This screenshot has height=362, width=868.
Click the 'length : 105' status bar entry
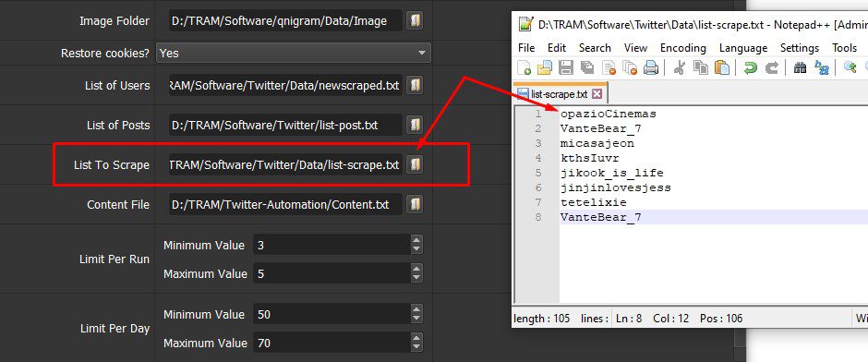(x=541, y=319)
